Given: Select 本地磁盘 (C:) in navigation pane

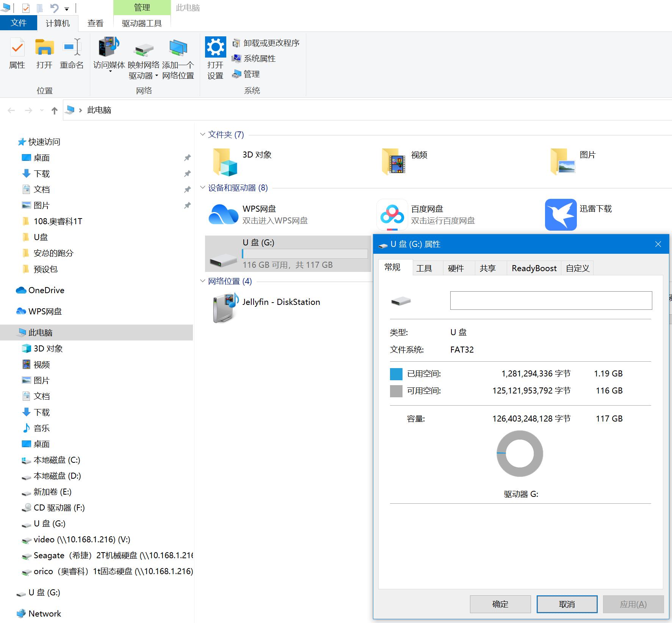Looking at the screenshot, I should [51, 460].
